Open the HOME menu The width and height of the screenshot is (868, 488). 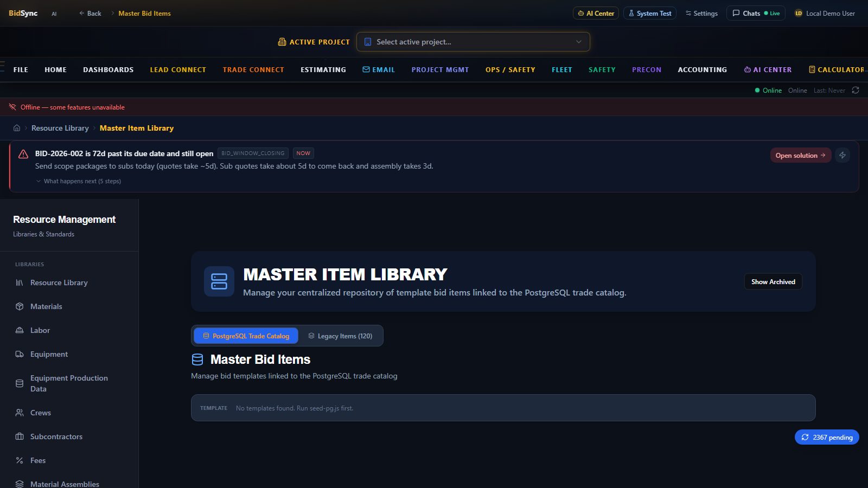point(55,69)
